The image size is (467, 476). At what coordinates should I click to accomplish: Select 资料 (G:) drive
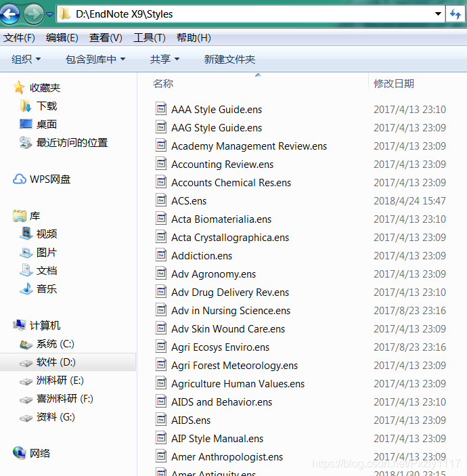47,417
